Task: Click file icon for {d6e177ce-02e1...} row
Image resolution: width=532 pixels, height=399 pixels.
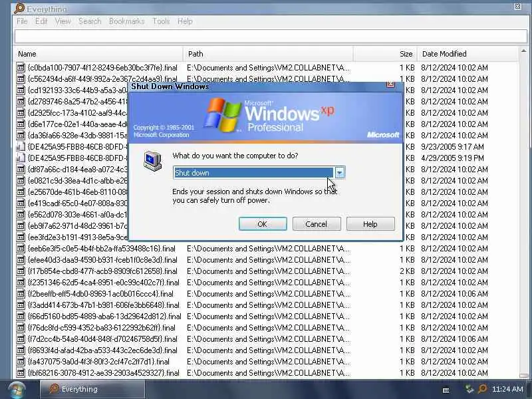Action: click(21, 124)
